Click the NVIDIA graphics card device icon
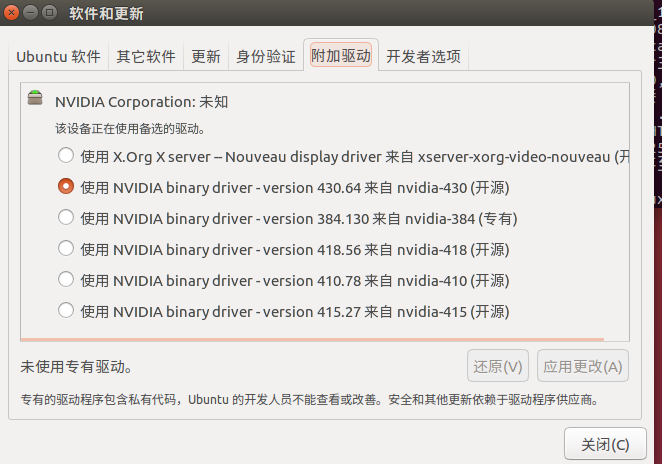 click(35, 98)
